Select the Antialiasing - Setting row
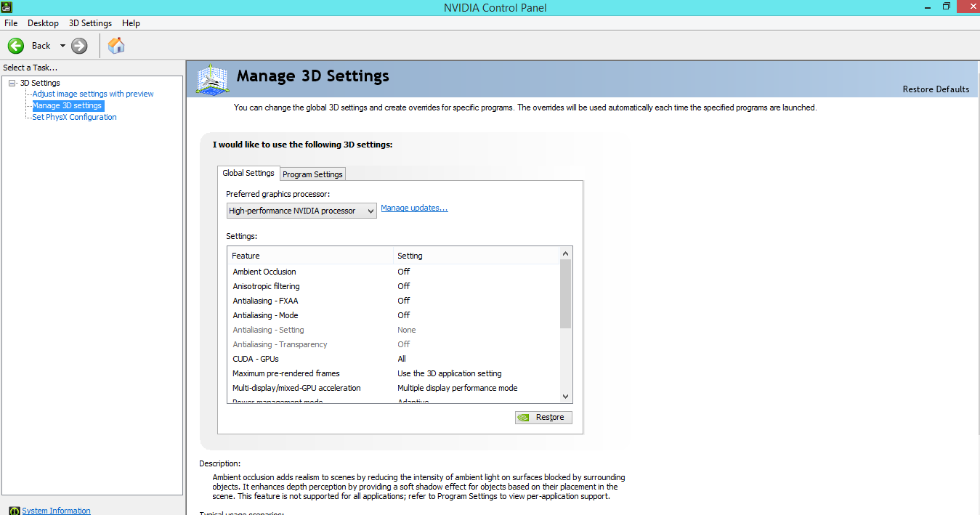 pyautogui.click(x=393, y=330)
